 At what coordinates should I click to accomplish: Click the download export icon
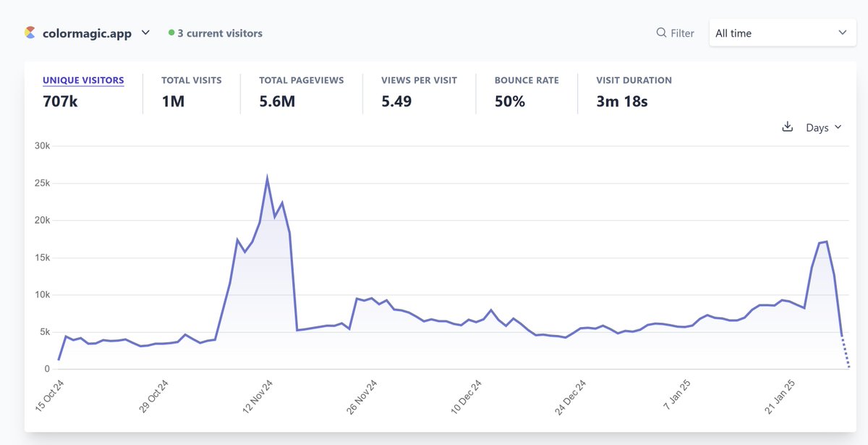pyautogui.click(x=788, y=127)
